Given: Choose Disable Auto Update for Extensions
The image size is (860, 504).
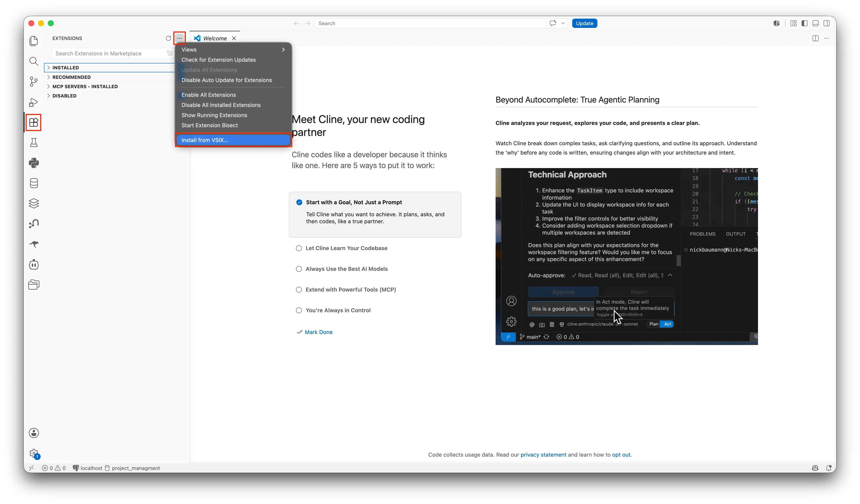Looking at the screenshot, I should pos(233,80).
